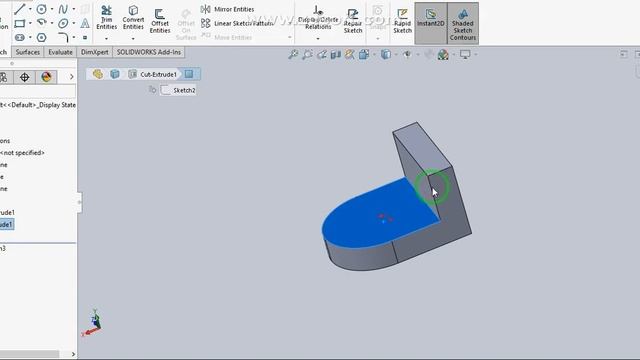The image size is (640, 360).
Task: Select the sketch Text tool
Action: click(x=85, y=23)
